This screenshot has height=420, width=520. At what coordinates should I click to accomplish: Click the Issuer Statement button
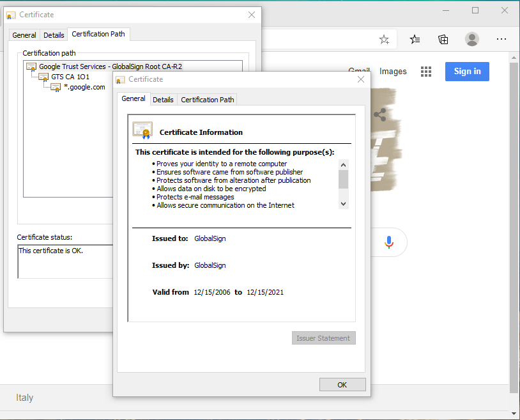(323, 338)
